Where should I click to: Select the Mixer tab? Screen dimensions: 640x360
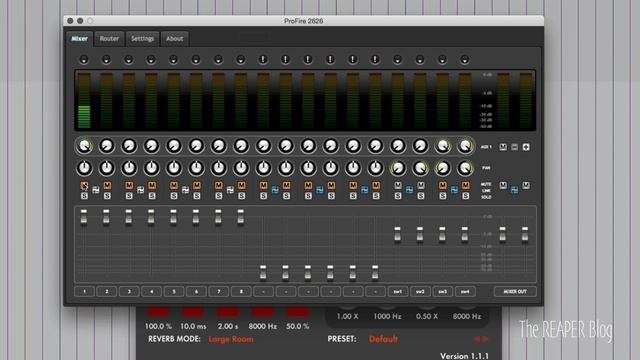pos(80,39)
